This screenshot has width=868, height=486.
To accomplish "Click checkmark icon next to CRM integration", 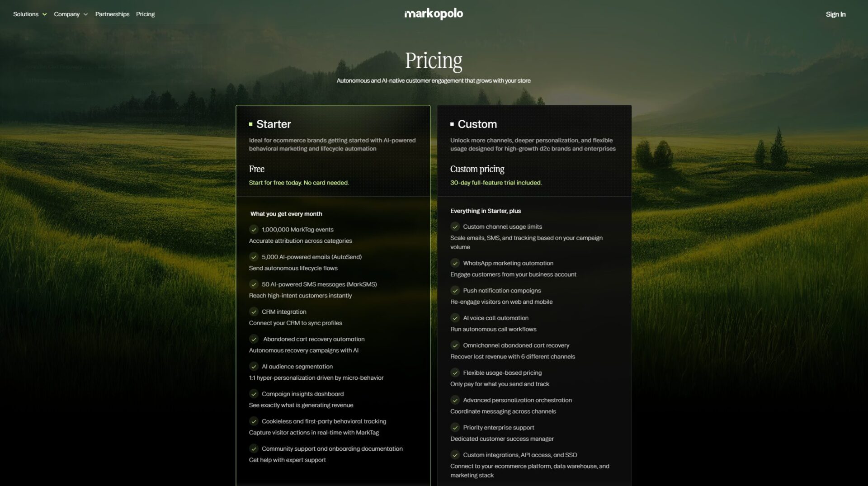I will point(254,311).
